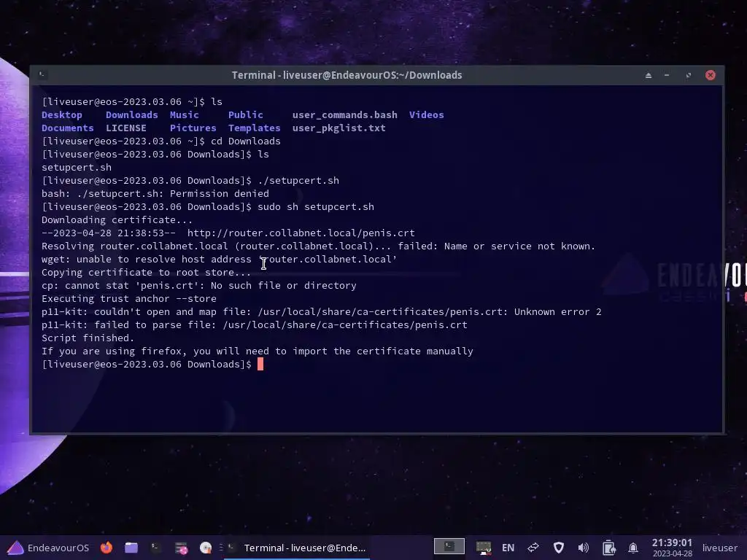
Task: Open the liveuser session menu
Action: pos(720,548)
